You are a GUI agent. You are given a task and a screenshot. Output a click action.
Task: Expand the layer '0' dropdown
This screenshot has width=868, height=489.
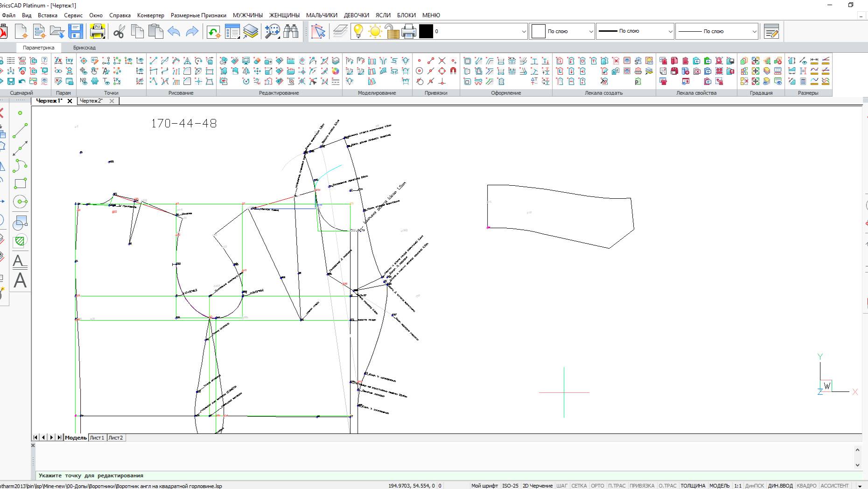pos(523,32)
